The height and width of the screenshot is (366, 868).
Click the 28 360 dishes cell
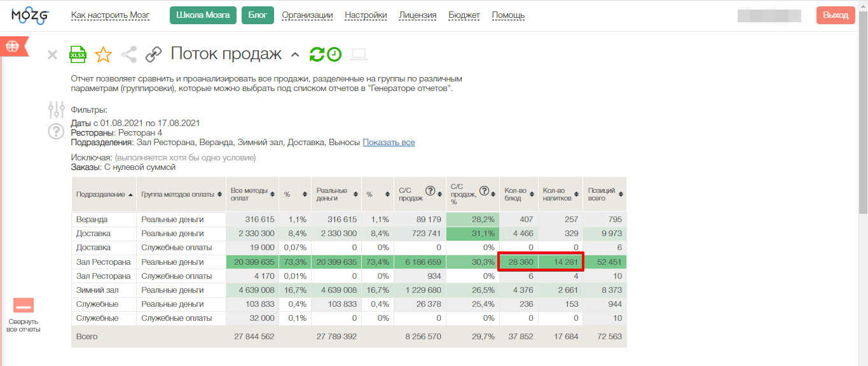pyautogui.click(x=518, y=262)
